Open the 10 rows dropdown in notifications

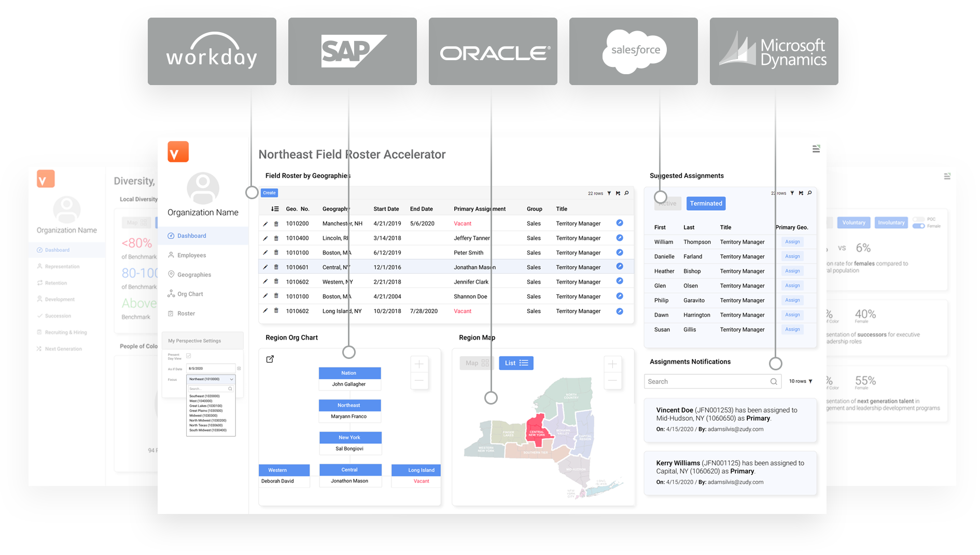801,381
